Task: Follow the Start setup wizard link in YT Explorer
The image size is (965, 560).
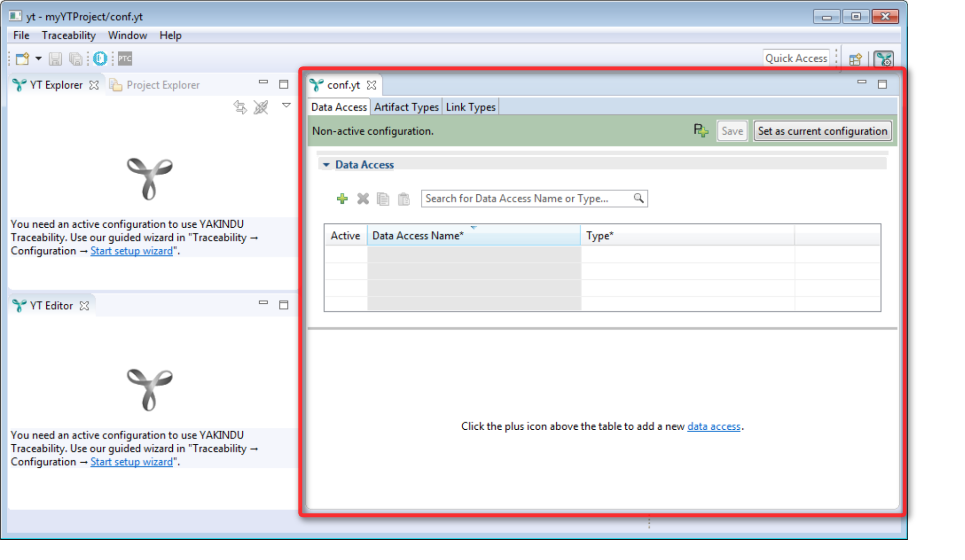Action: point(131,250)
